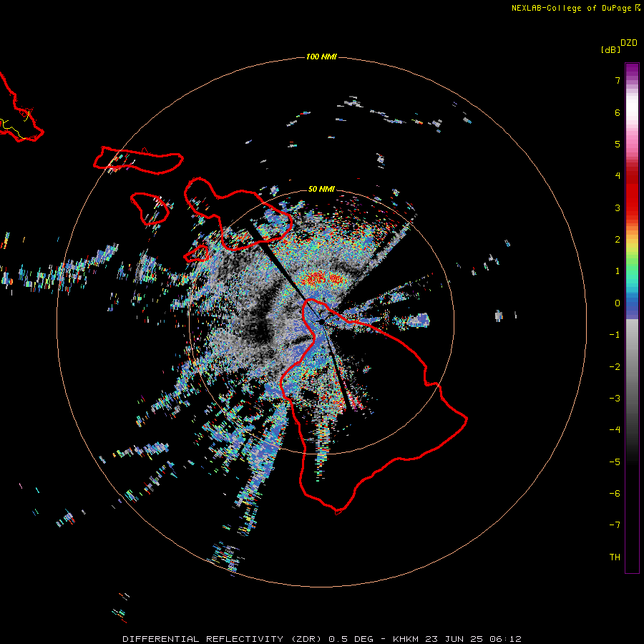Click the 6 value on the color scale
Image resolution: width=644 pixels, height=644 pixels.
[618, 112]
